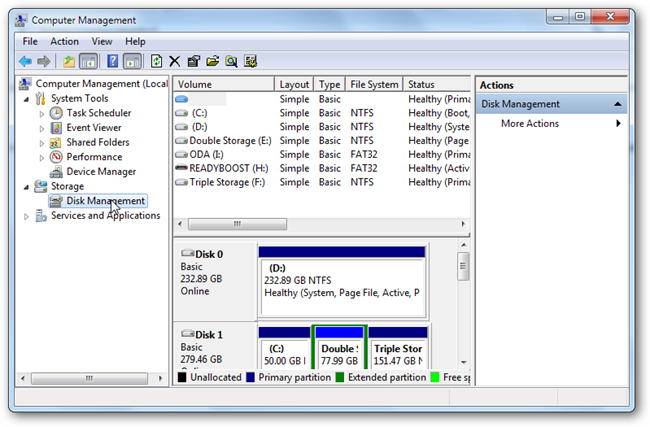This screenshot has width=650, height=427.
Task: Open the Action menu
Action: (64, 41)
